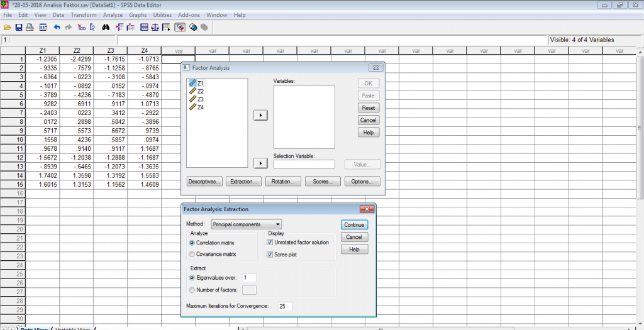
Task: Click the Save file toolbar icon
Action: 19,28
